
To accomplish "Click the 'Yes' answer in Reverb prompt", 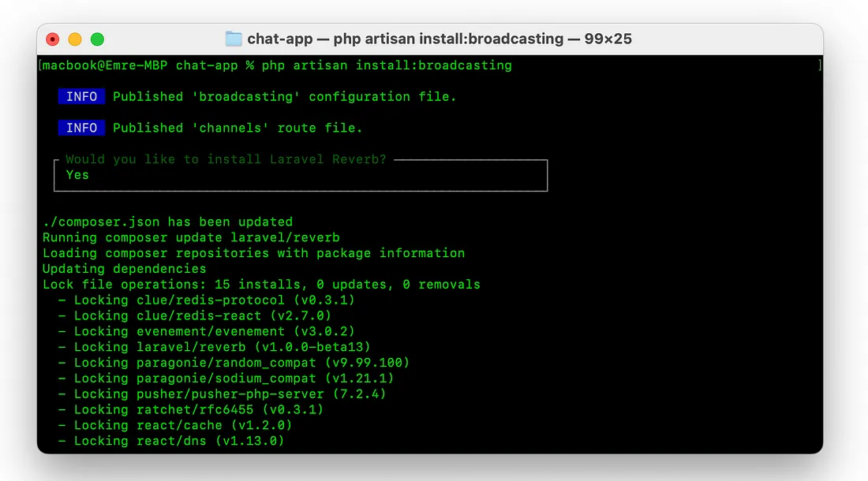I will pos(77,175).
